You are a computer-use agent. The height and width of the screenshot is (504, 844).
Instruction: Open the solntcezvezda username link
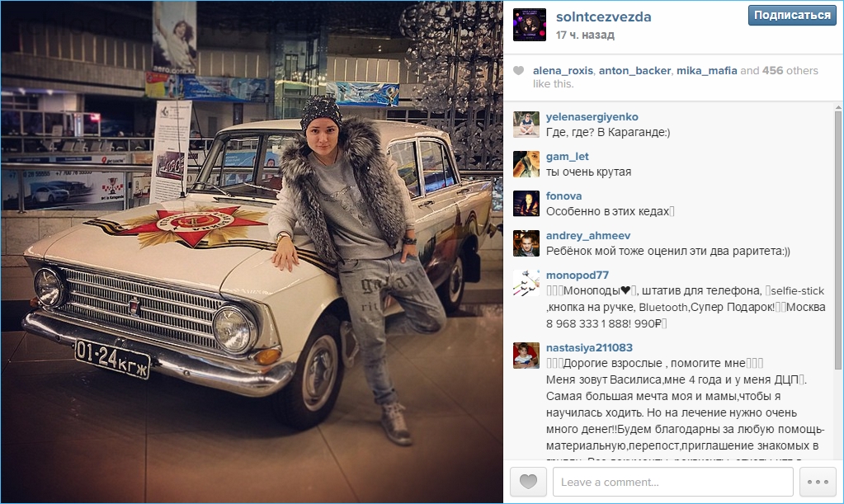pos(603,16)
